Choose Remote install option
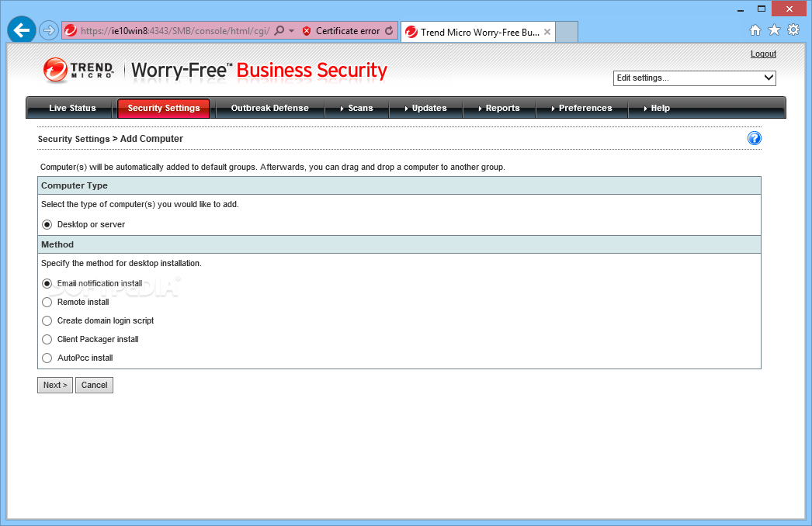 click(47, 303)
